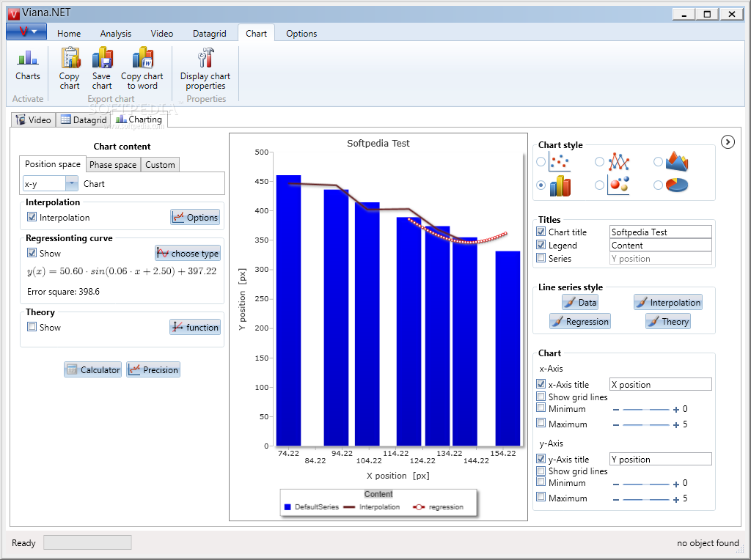Open the Analysis ribbon tab
Viewport: 751px width, 560px height.
115,34
